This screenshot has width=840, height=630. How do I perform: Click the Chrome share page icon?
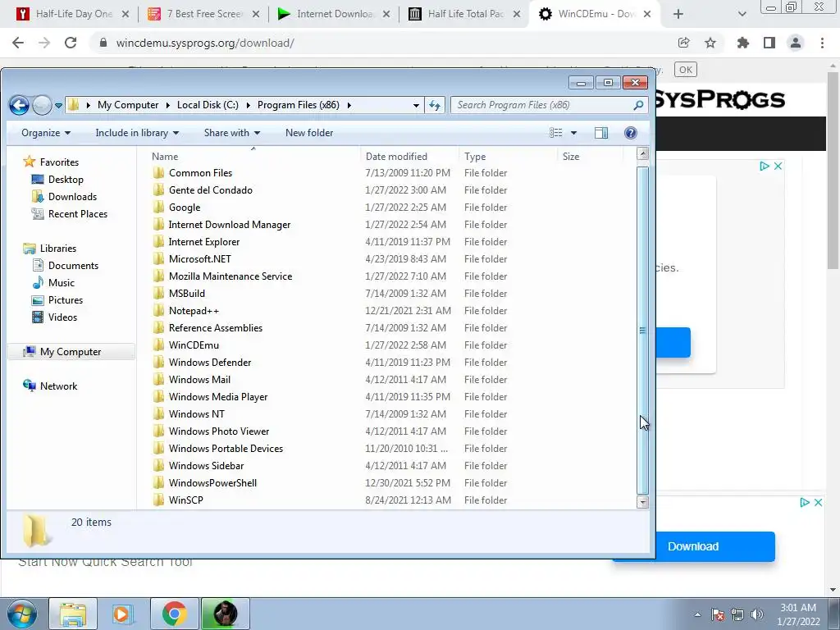683,43
